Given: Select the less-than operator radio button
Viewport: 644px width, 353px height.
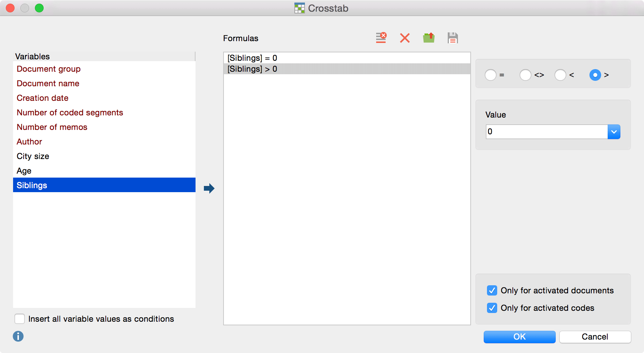Looking at the screenshot, I should (x=560, y=75).
